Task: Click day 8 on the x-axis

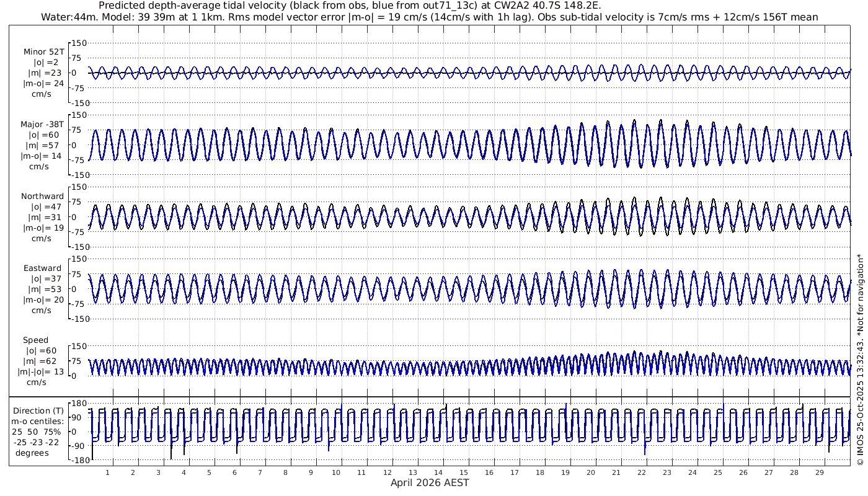Action: pyautogui.click(x=285, y=472)
